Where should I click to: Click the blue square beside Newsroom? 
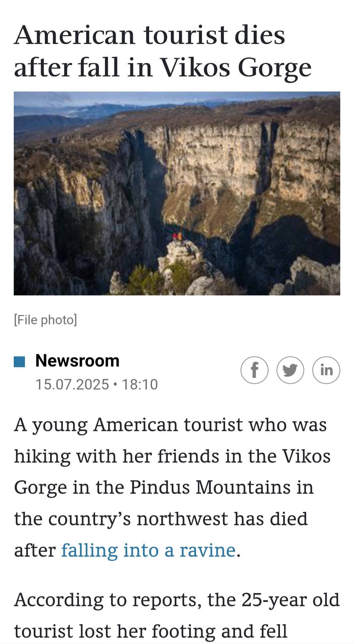19,361
